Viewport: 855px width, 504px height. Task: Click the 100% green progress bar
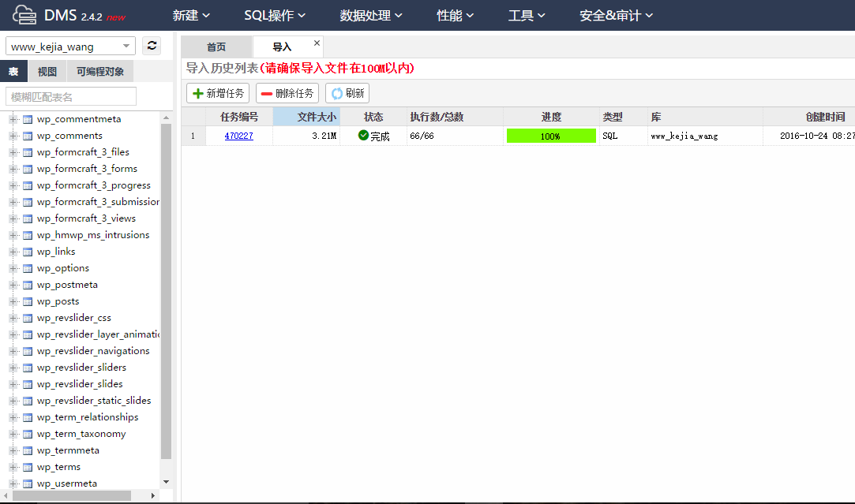pyautogui.click(x=551, y=135)
